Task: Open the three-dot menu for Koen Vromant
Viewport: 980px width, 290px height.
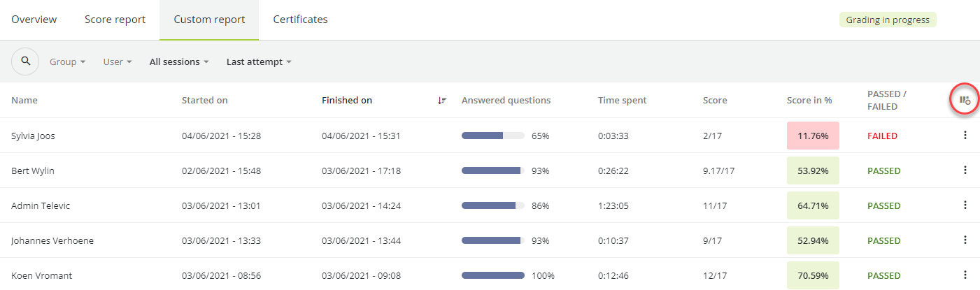Action: pos(965,275)
